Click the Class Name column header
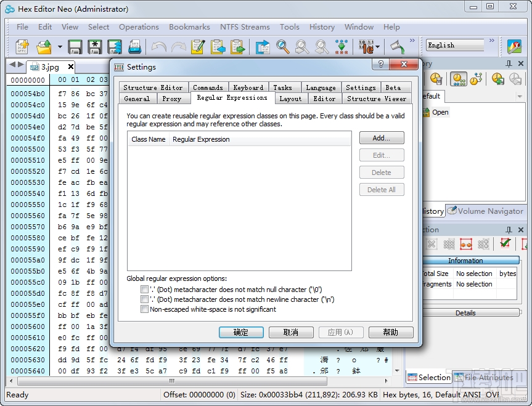 click(149, 139)
